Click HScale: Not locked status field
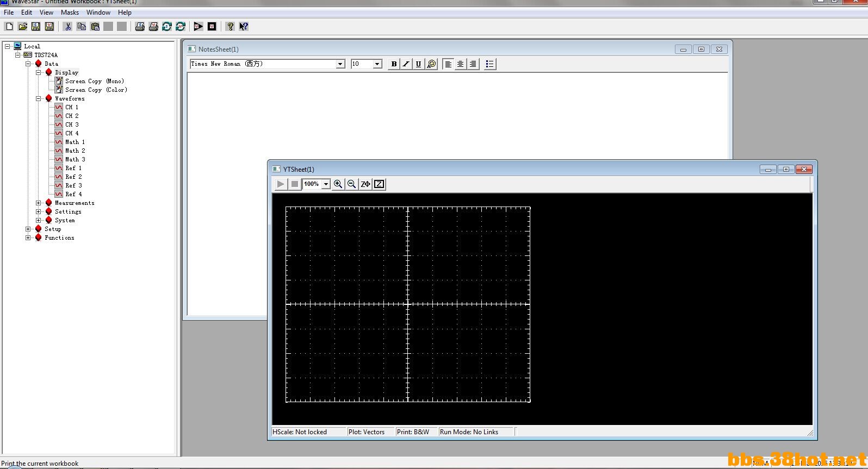This screenshot has height=469, width=868. click(x=309, y=432)
